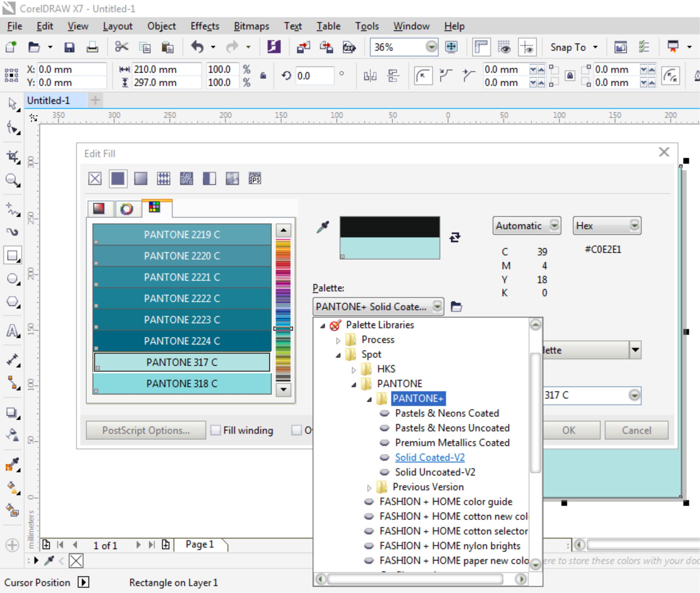Click the rotation angle field
The image size is (700, 593).
pyautogui.click(x=314, y=75)
